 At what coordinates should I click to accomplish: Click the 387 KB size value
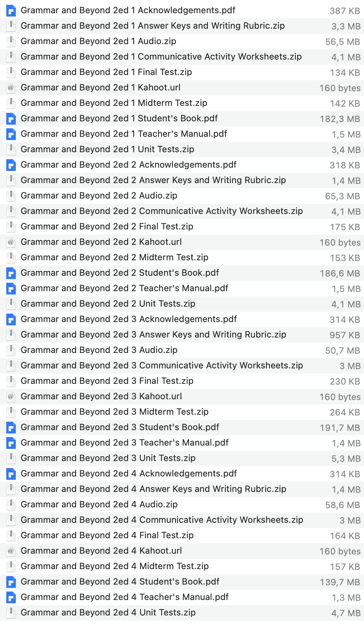pyautogui.click(x=345, y=11)
